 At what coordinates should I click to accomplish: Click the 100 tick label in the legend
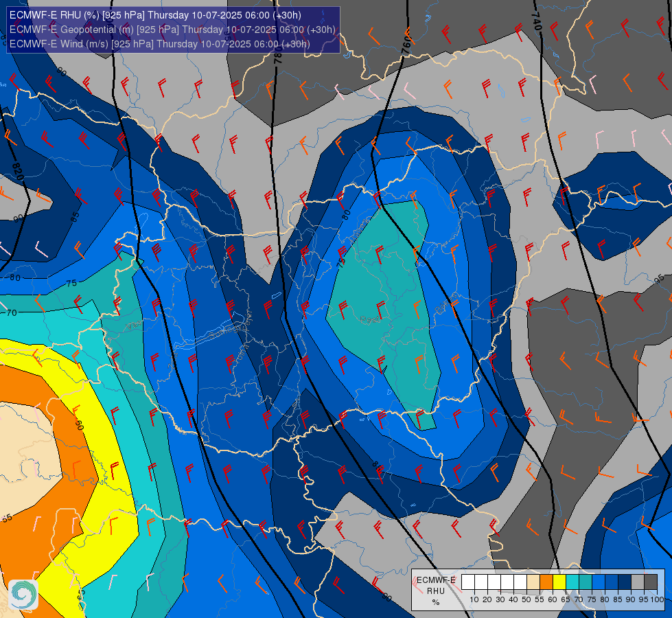click(x=658, y=599)
